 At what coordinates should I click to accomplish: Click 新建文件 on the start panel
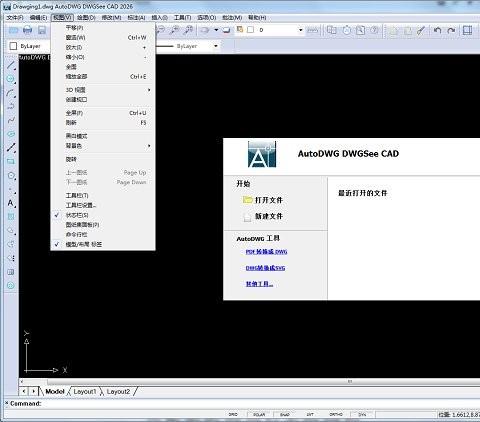263,216
